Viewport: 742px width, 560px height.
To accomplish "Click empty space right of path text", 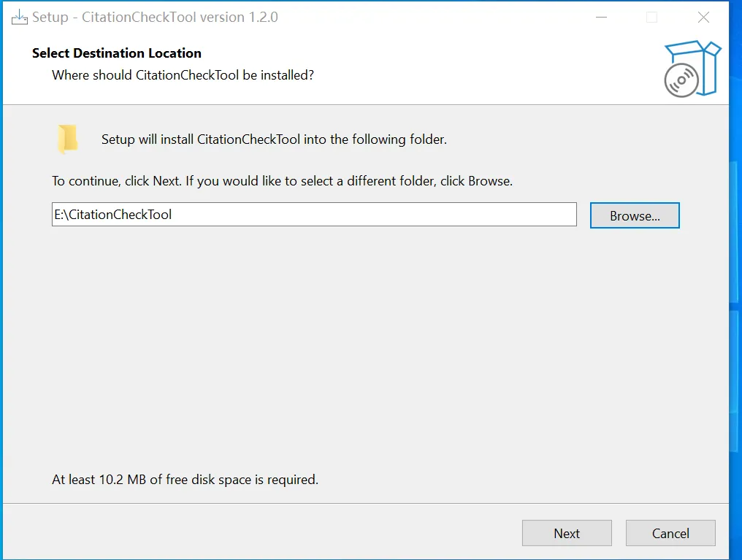I will tap(374, 214).
